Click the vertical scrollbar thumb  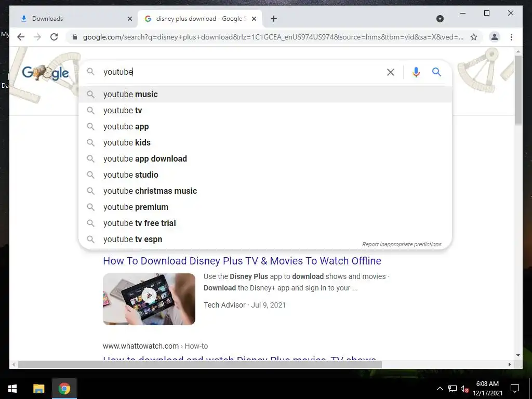[518, 89]
